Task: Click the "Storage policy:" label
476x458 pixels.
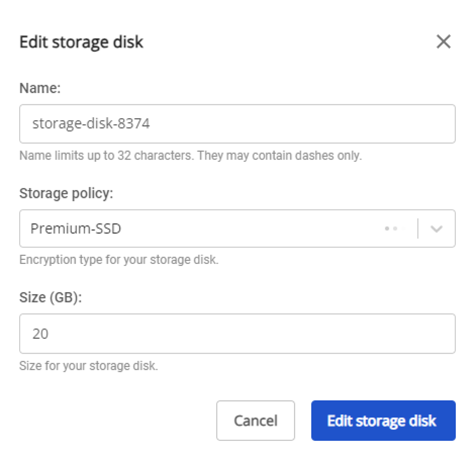Action: (x=66, y=193)
